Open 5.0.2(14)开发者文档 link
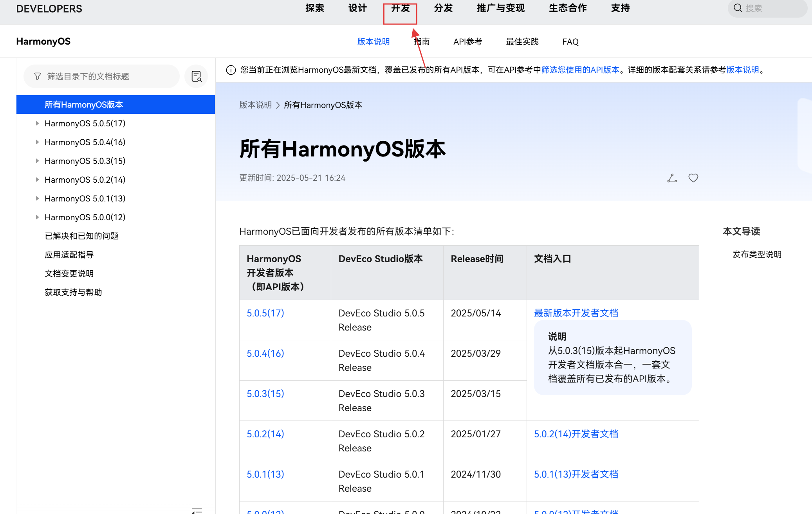Image resolution: width=812 pixels, height=514 pixels. point(576,434)
